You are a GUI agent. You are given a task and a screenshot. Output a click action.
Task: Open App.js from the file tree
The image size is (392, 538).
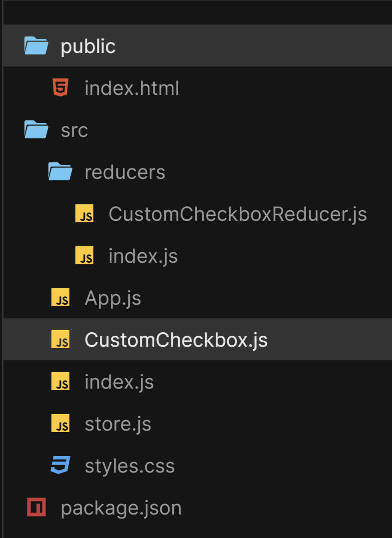(113, 298)
